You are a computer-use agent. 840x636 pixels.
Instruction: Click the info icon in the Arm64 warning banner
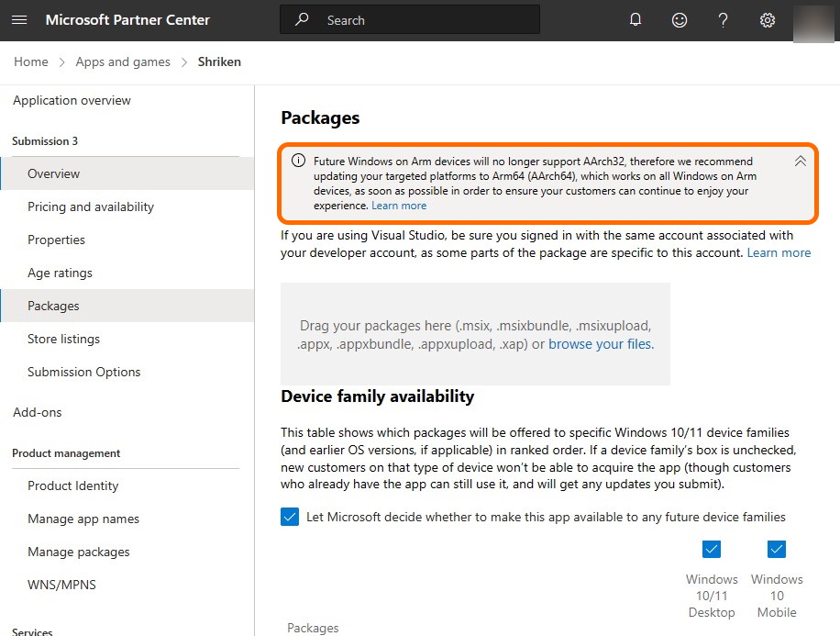pyautogui.click(x=298, y=160)
